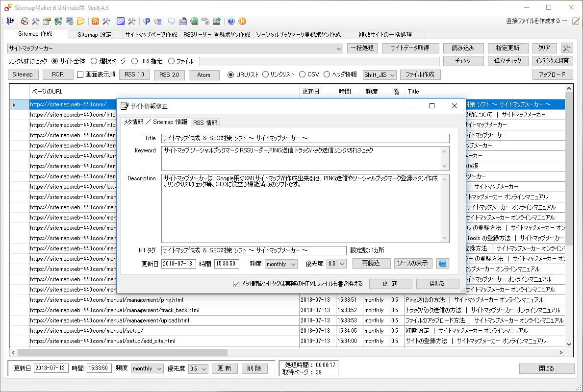This screenshot has height=392, width=583.
Task: Click the Description scrollbar down arrow
Action: tap(444, 238)
